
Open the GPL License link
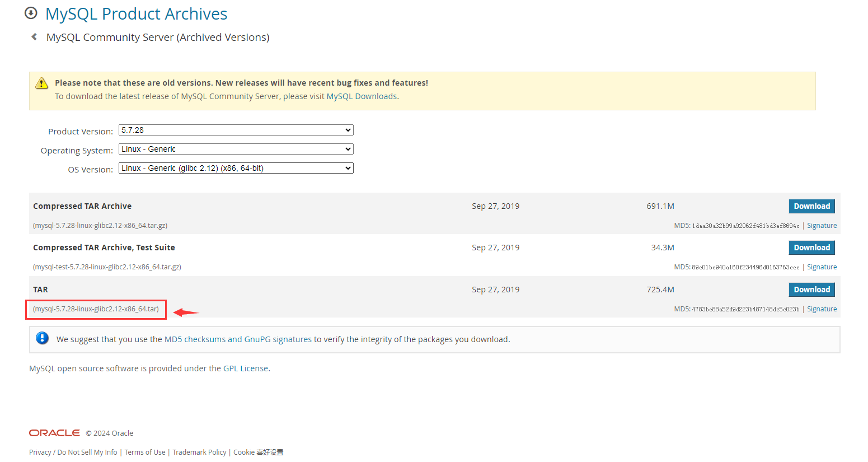tap(246, 368)
